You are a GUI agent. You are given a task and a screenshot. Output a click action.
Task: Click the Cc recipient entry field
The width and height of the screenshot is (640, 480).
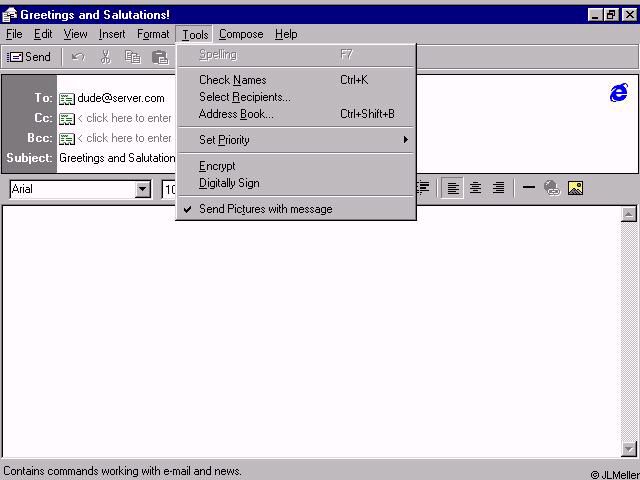pyautogui.click(x=124, y=118)
